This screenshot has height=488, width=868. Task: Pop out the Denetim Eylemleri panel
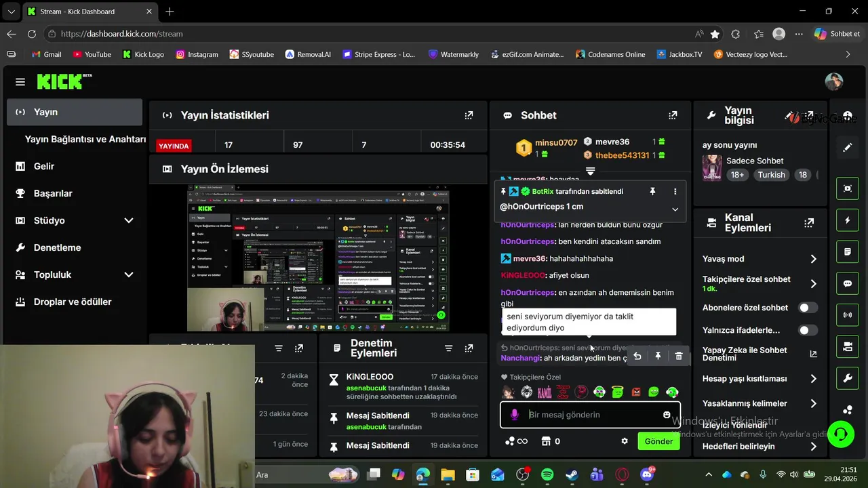tap(469, 348)
